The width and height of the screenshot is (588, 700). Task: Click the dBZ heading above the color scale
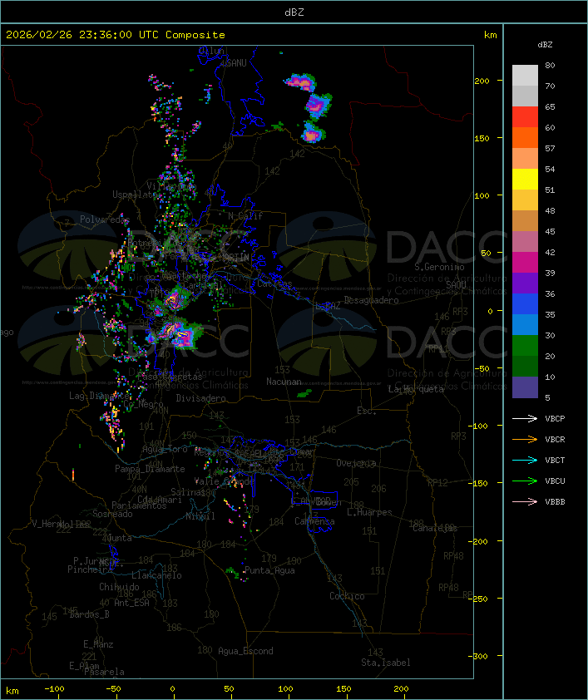(x=545, y=45)
